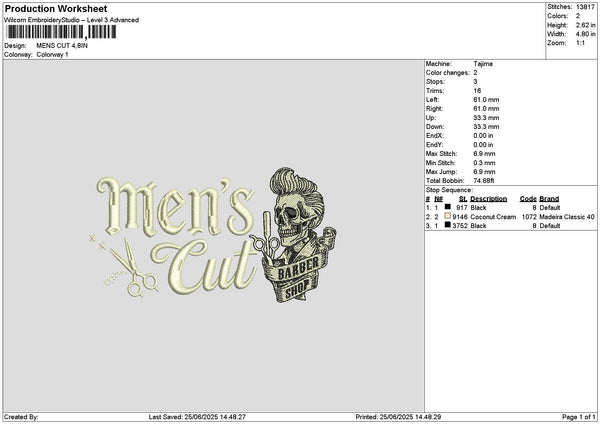Viewport: 600px width, 424px height.
Task: Click the Men's Cut lettering in preview
Action: point(176,235)
